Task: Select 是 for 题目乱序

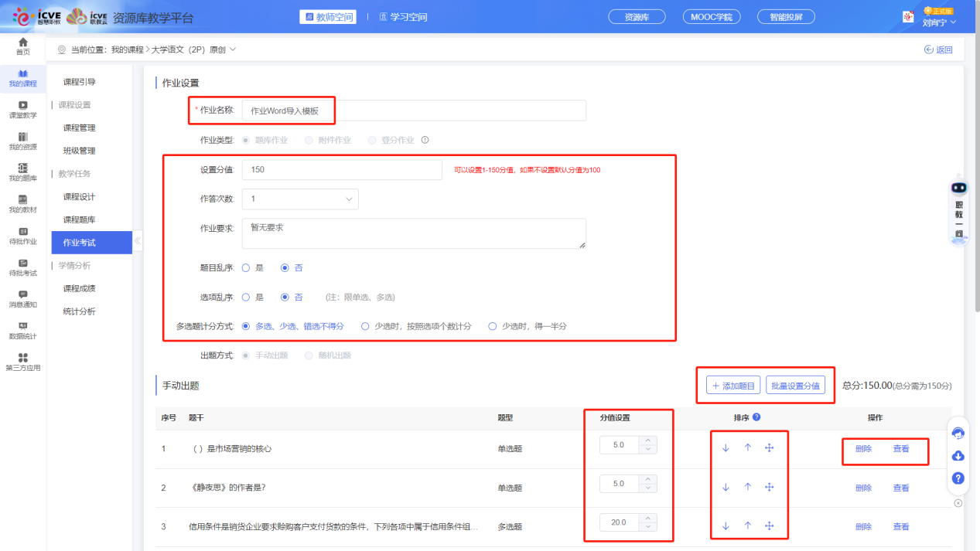Action: tap(248, 267)
